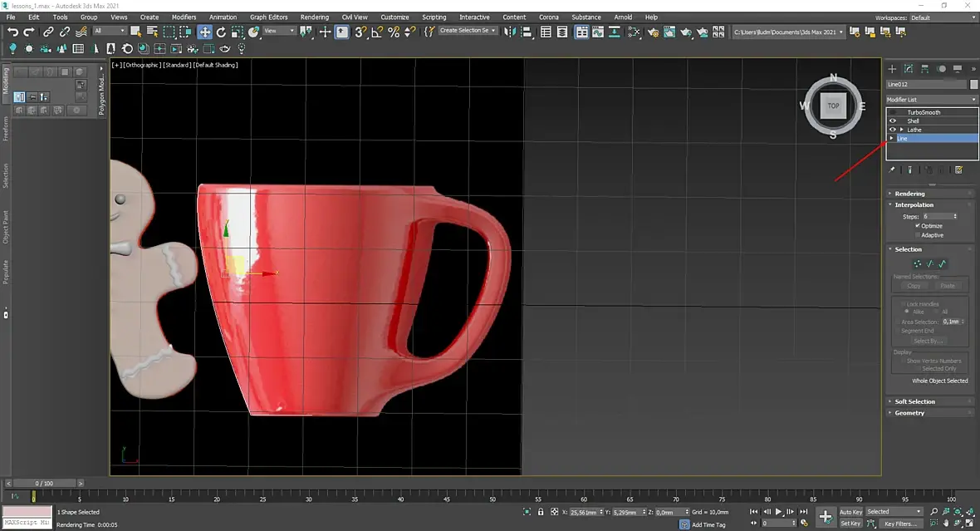Click the Select by Name icon
Image resolution: width=980 pixels, height=531 pixels.
pos(152,32)
